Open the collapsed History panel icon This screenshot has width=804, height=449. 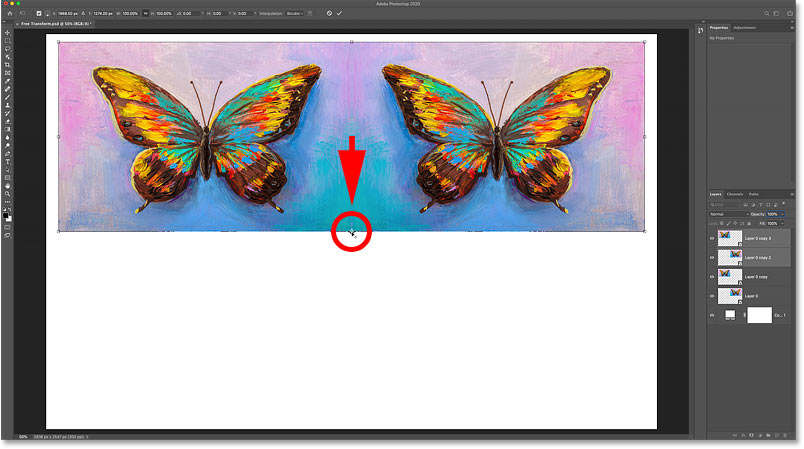700,31
